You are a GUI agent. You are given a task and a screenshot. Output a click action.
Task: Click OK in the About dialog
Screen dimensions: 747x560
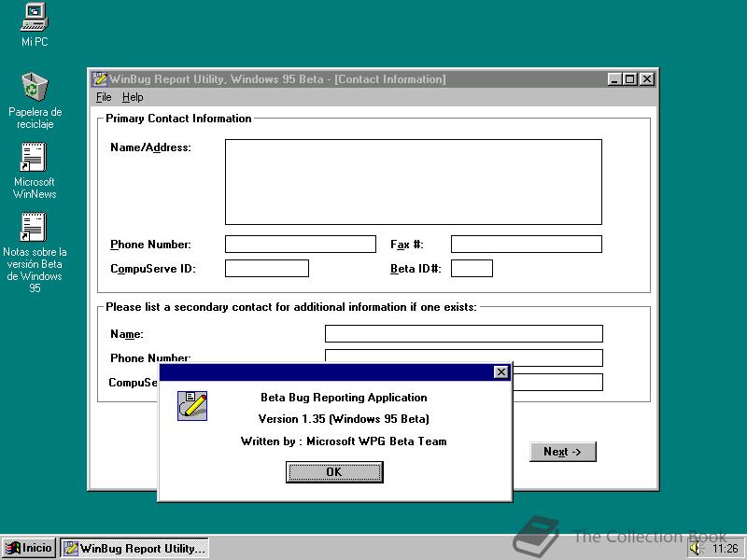334,472
